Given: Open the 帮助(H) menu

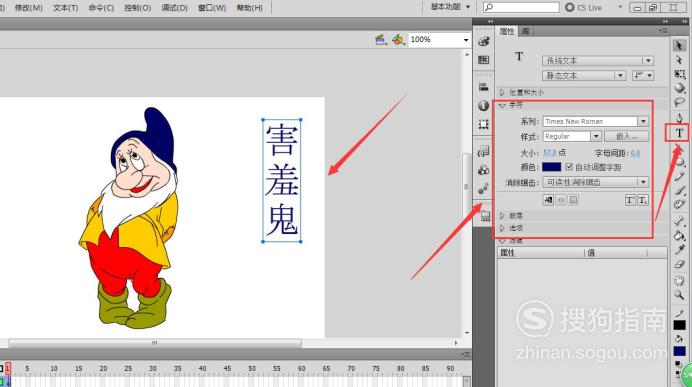Looking at the screenshot, I should 249,8.
